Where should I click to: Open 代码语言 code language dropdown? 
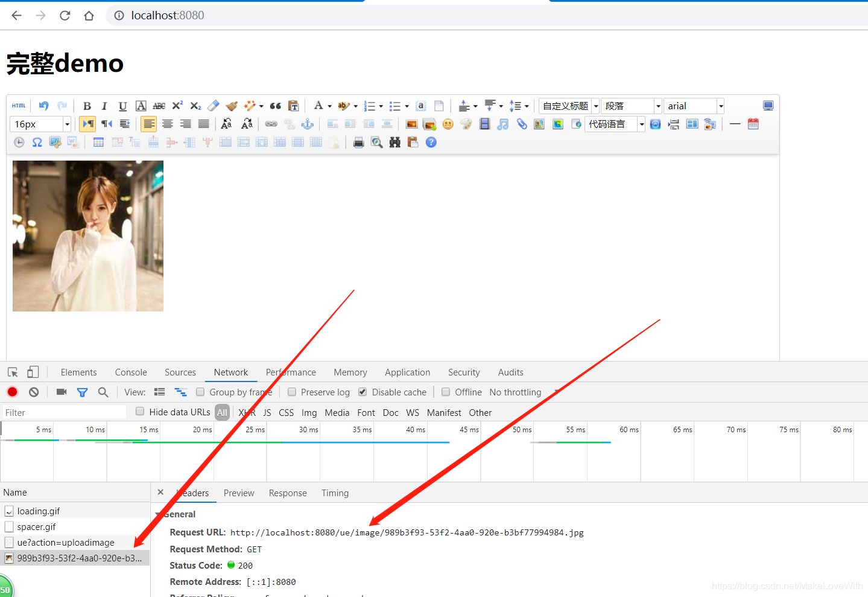tap(615, 124)
